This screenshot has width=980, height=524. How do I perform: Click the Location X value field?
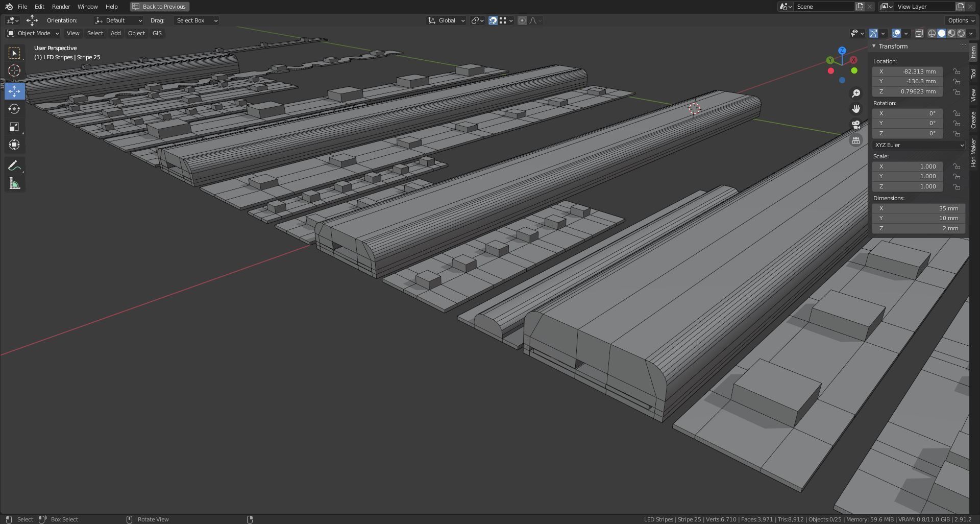[907, 72]
